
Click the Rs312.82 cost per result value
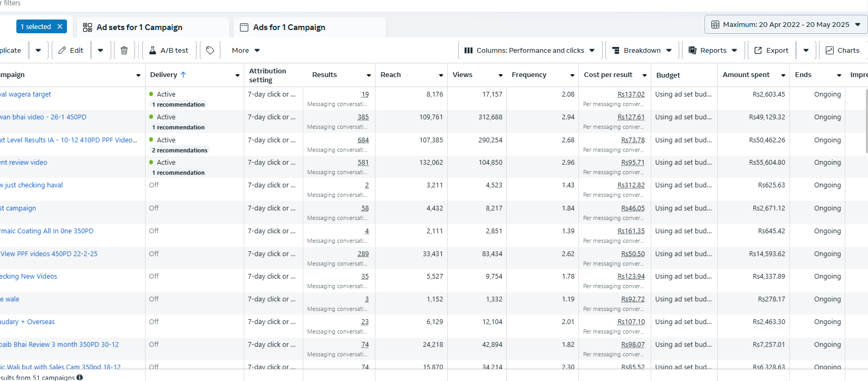point(631,185)
